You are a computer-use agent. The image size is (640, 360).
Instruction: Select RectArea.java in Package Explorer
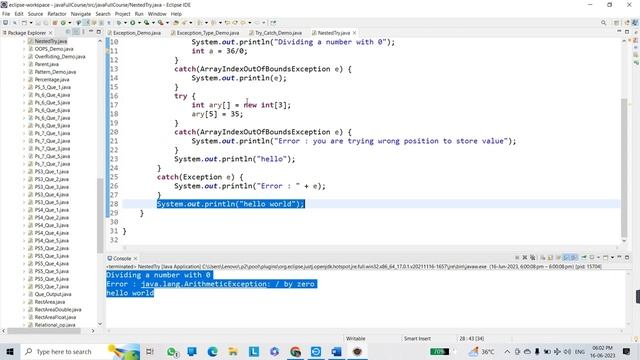(x=49, y=302)
